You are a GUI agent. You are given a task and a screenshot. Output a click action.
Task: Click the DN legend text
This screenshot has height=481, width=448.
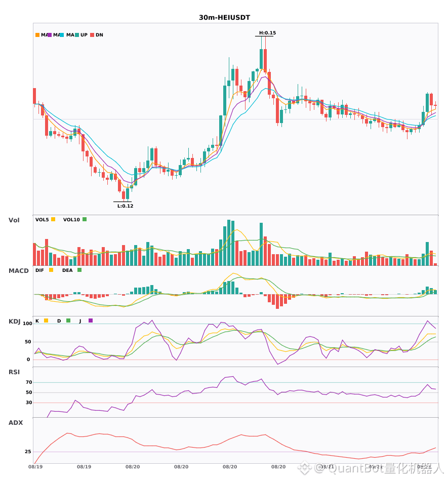coord(99,35)
